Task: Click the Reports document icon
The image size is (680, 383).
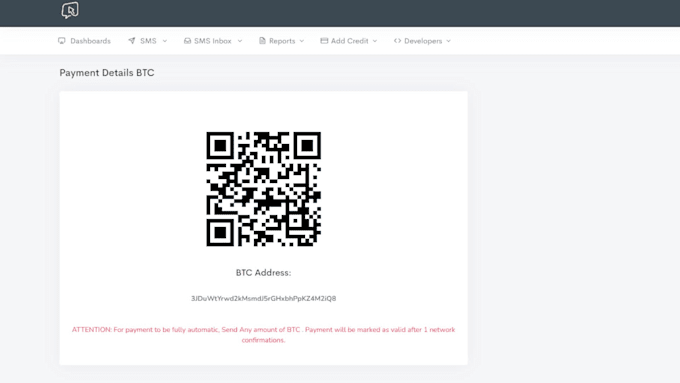Action: (x=262, y=41)
